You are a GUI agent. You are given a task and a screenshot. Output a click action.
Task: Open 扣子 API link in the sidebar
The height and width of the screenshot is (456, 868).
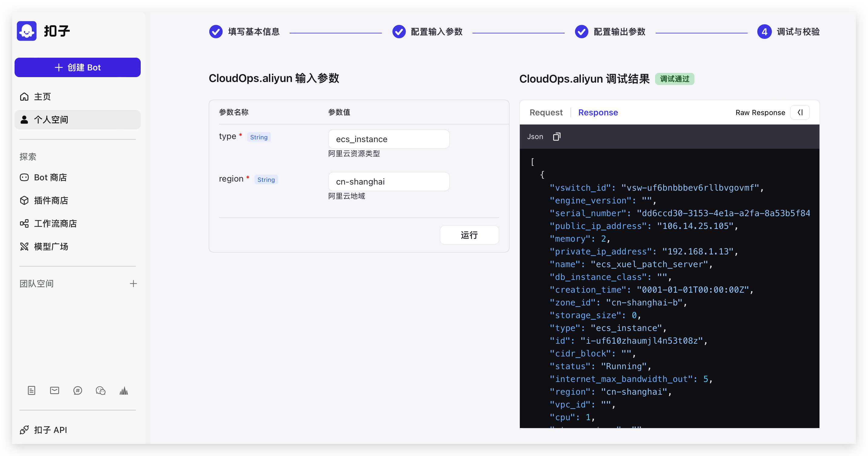click(50, 430)
